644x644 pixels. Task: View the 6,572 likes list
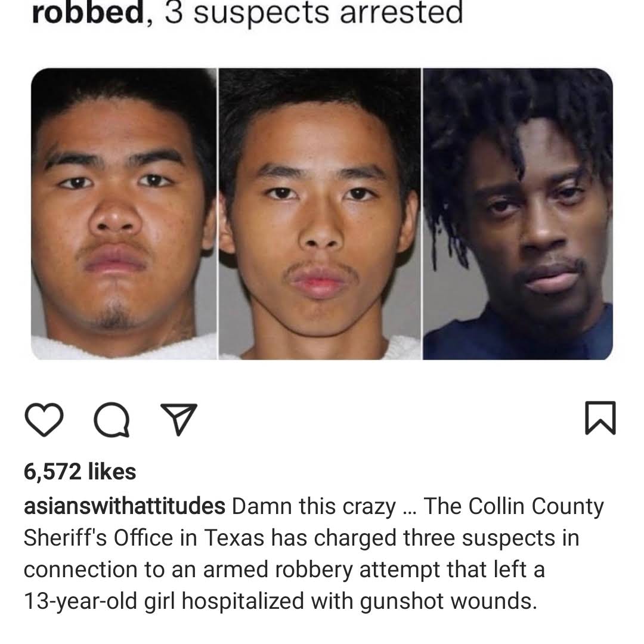pos(80,471)
